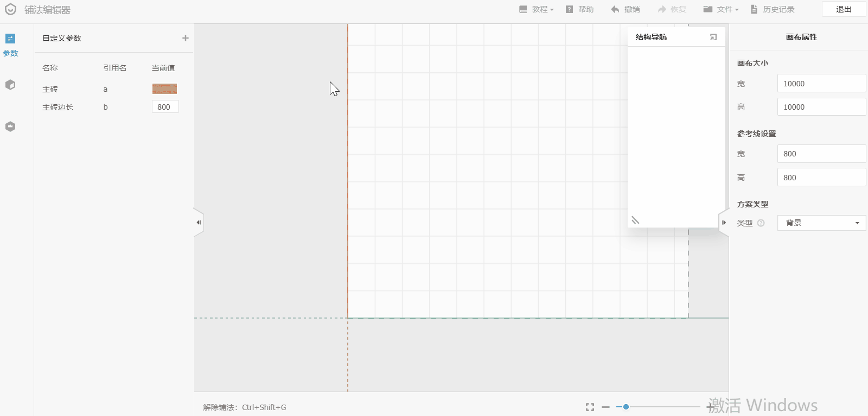Viewport: 868px width, 416px height.
Task: Open the 参数 parameters sidebar tab
Action: (x=10, y=45)
